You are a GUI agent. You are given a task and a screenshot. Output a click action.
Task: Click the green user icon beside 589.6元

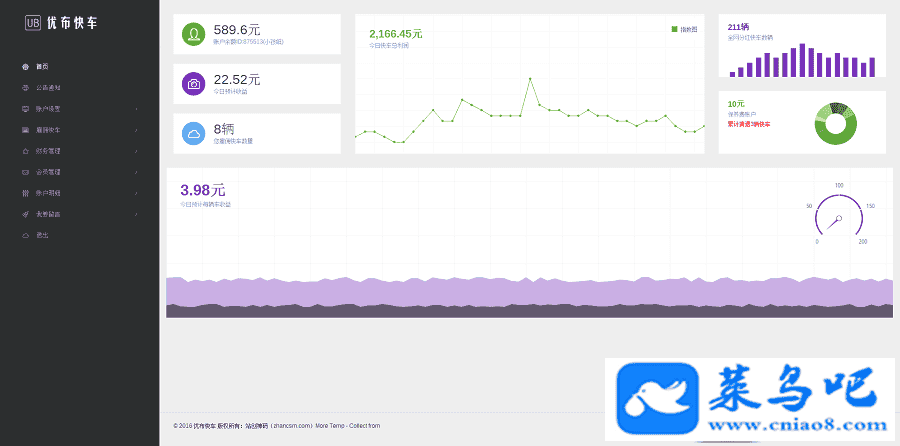(x=192, y=34)
